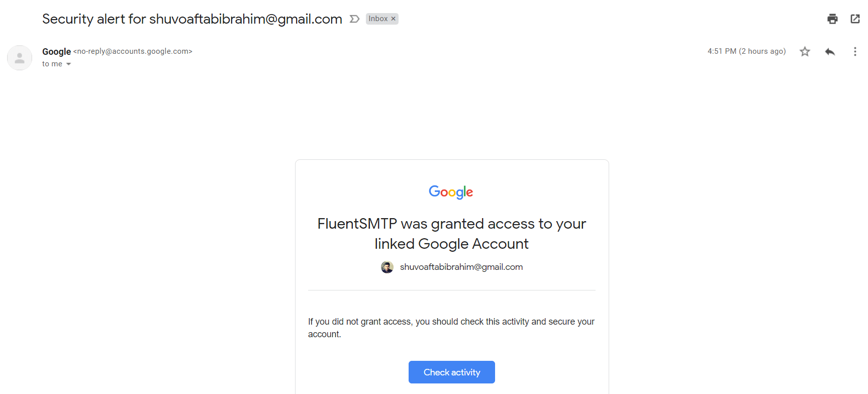Click the blue Check activity button
Viewport: 868px width, 394px height.
(x=452, y=372)
